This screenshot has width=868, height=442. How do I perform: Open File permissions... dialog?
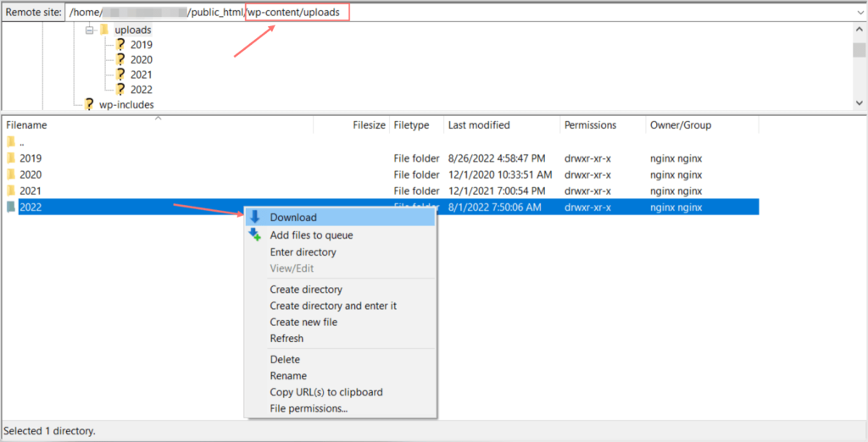340,409
